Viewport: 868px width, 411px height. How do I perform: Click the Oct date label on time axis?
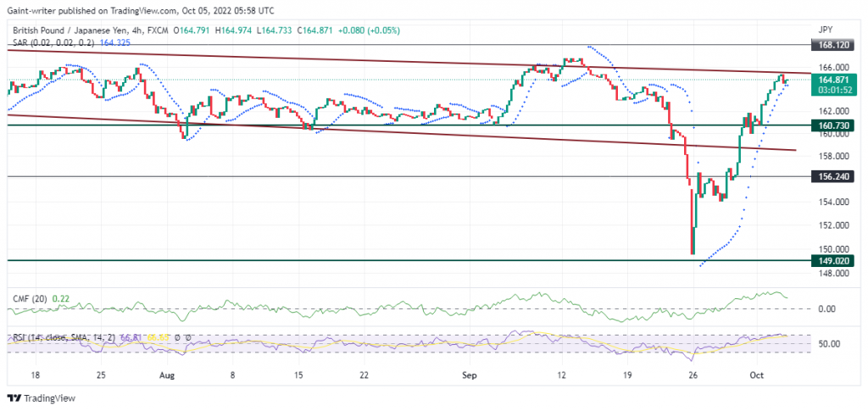click(757, 375)
